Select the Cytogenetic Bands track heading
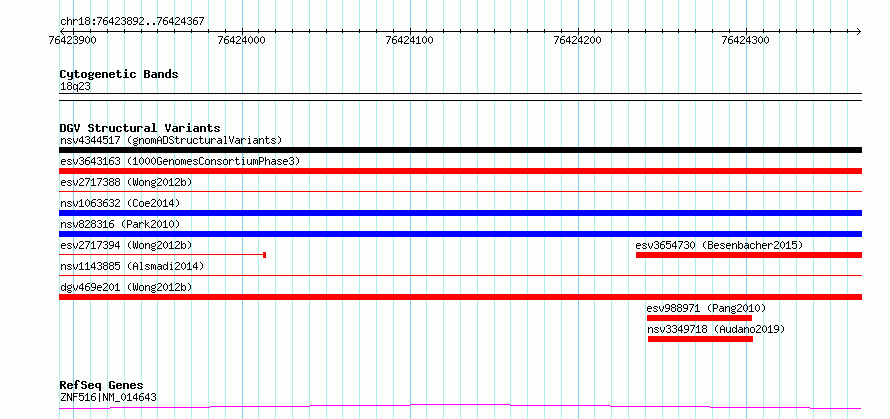This screenshot has width=890, height=419. coord(119,74)
